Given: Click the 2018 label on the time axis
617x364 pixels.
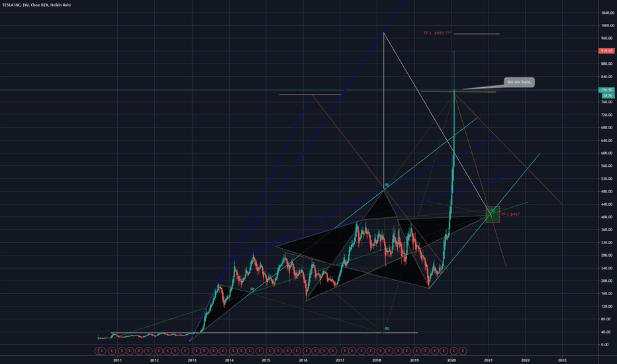Looking at the screenshot, I should pos(377,360).
